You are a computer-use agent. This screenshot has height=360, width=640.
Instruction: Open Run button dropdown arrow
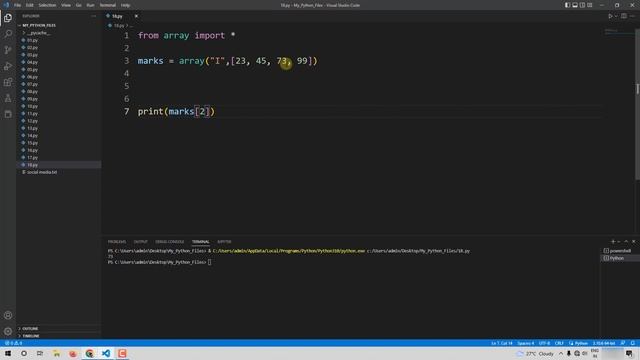tap(616, 16)
